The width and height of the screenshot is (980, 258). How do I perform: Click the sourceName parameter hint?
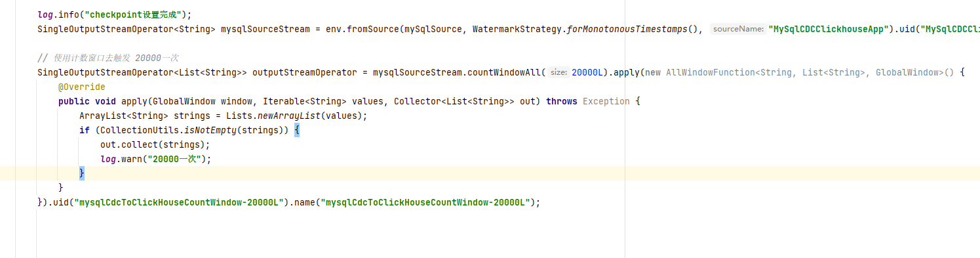pos(738,29)
